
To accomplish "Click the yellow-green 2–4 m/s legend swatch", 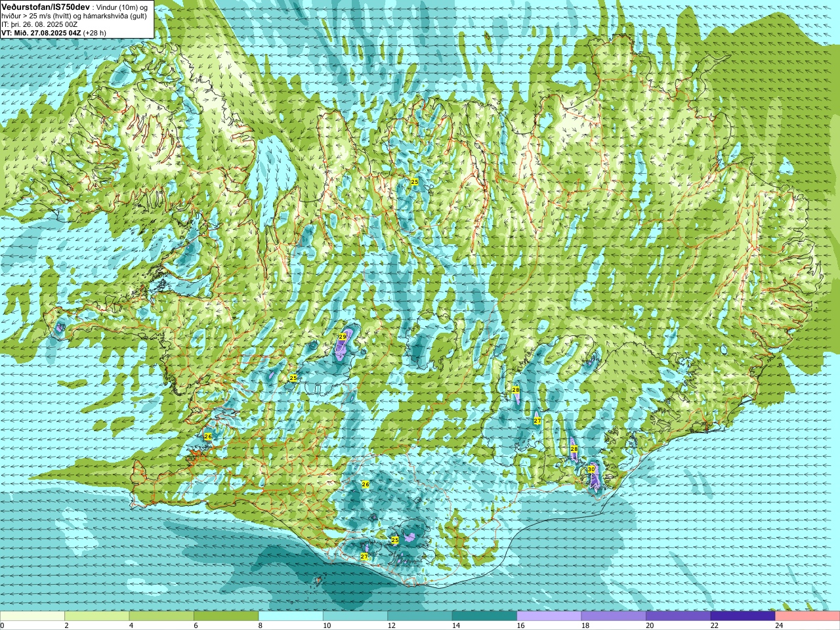I will [97, 616].
